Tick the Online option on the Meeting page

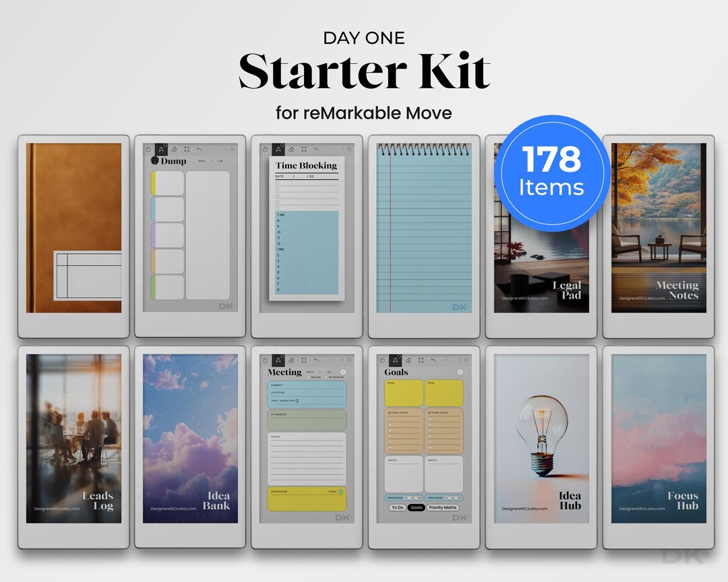(x=308, y=377)
